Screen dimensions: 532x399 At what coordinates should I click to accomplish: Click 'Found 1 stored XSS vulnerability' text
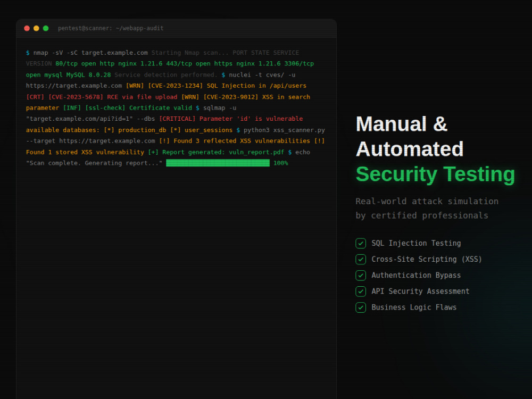(x=85, y=152)
